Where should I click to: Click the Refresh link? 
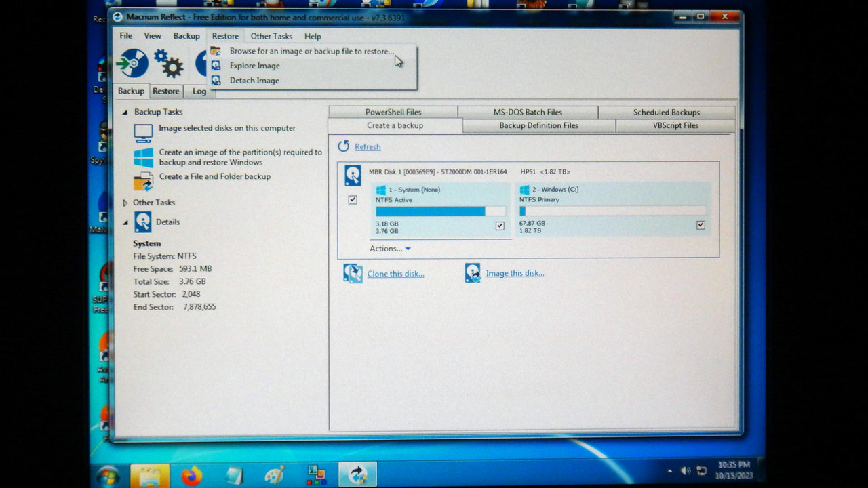click(x=368, y=146)
